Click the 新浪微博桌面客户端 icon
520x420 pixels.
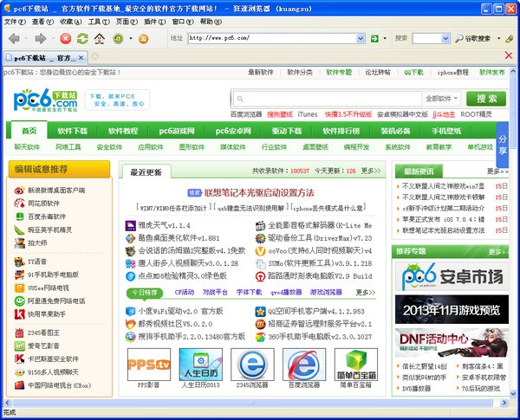coord(19,191)
